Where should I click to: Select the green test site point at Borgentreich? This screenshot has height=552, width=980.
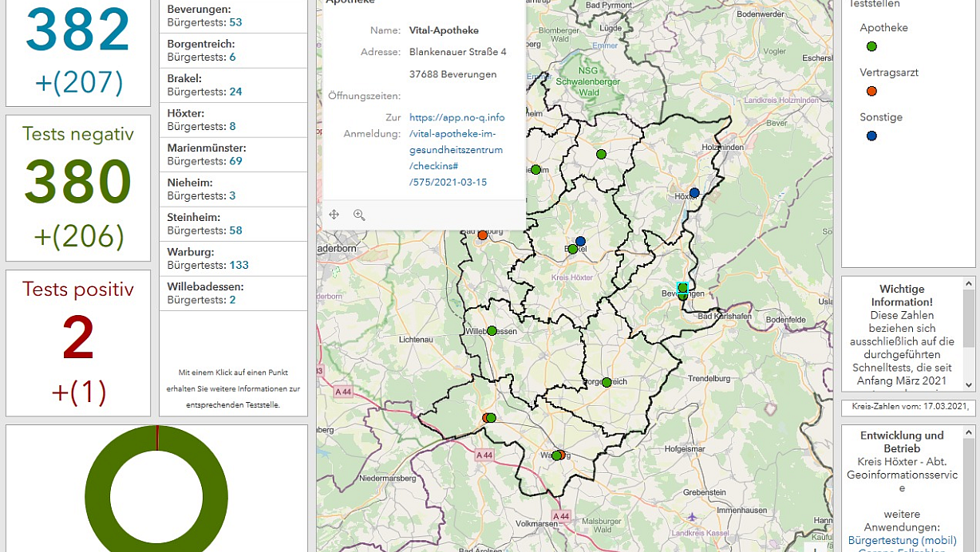point(607,382)
